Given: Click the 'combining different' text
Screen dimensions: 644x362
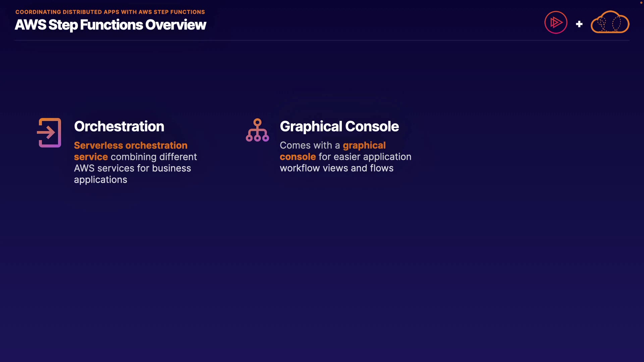Looking at the screenshot, I should click(x=154, y=157).
